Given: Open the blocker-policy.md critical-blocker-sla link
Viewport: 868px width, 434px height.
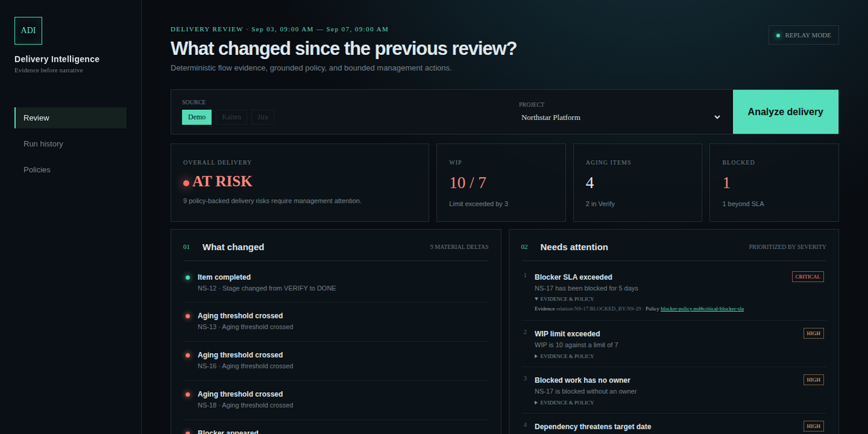Looking at the screenshot, I should [702, 309].
